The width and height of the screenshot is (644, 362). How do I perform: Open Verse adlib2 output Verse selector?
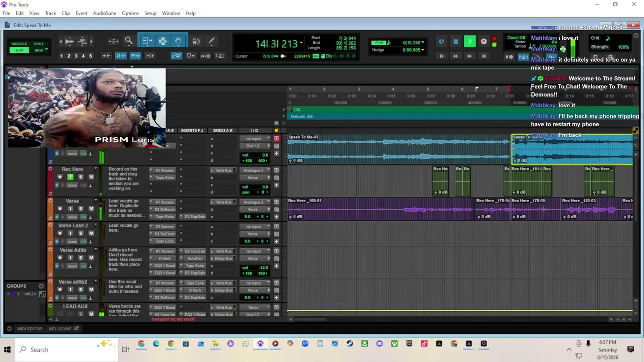(255, 290)
